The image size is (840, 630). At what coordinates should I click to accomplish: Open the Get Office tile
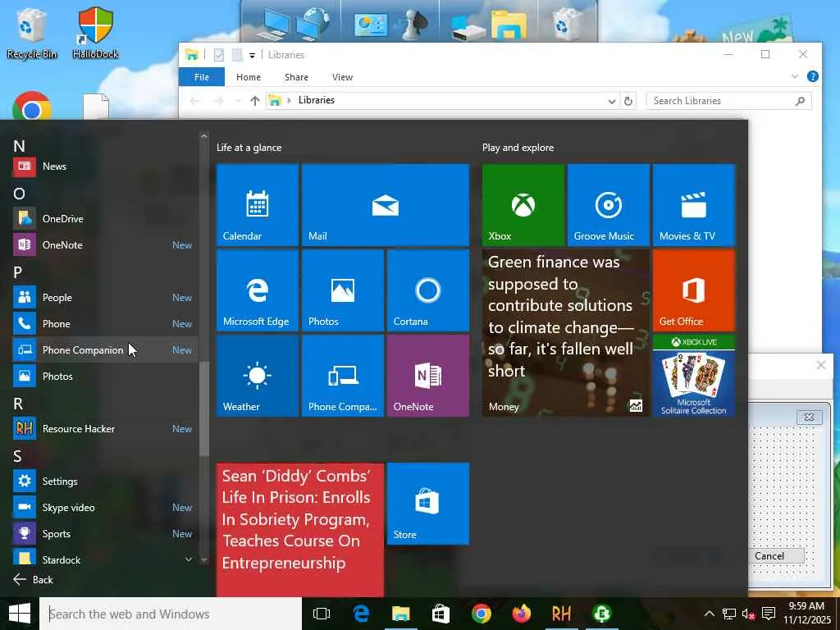694,290
